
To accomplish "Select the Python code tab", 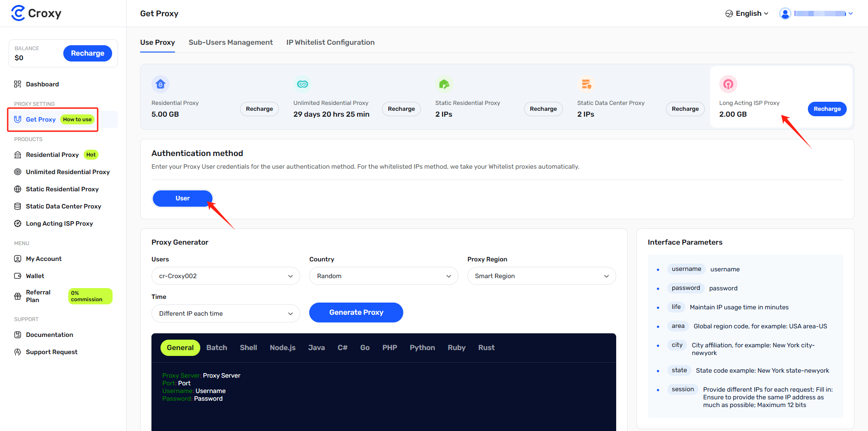I will coord(422,348).
